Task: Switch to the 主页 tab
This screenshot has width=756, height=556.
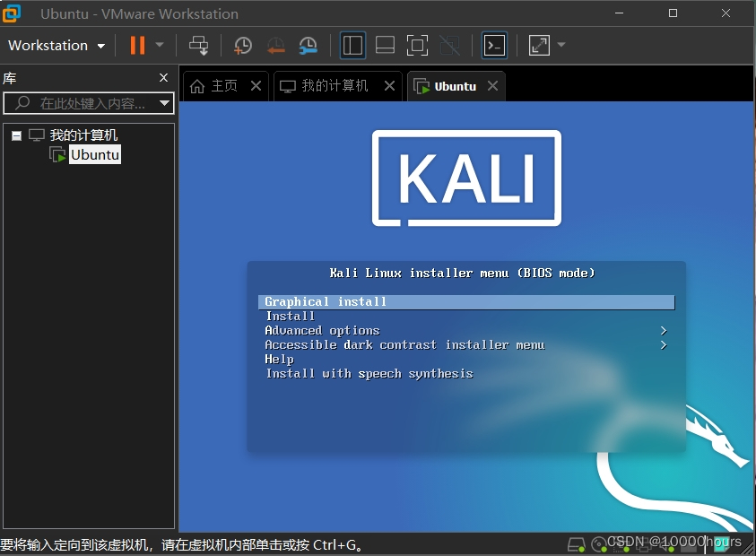Action: point(224,86)
